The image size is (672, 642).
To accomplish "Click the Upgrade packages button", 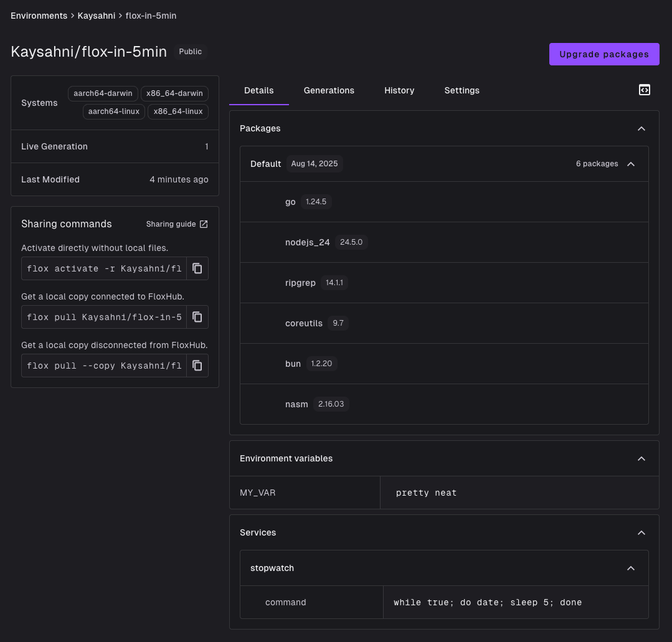I will click(x=603, y=54).
